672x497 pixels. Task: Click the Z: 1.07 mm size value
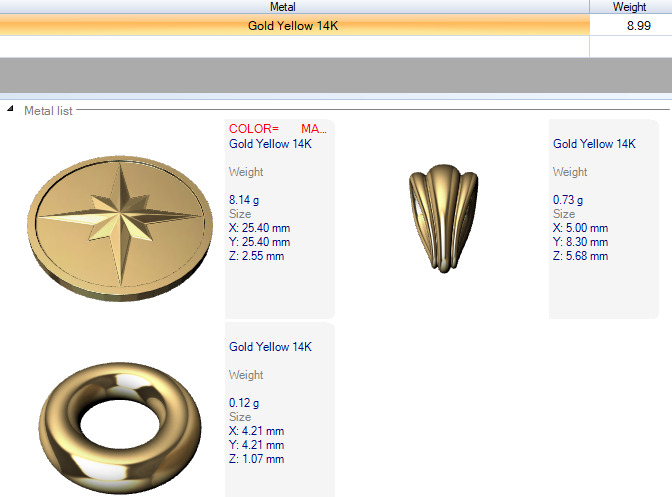256,459
